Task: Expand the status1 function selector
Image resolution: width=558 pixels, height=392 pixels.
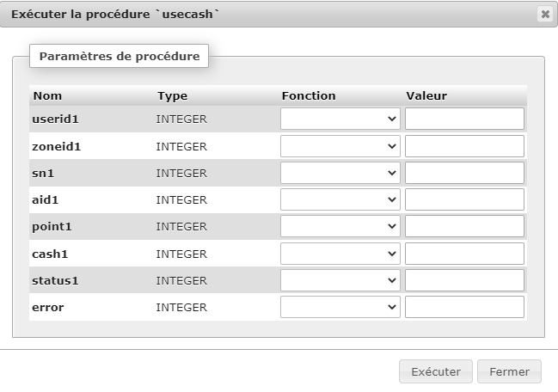Action: [x=340, y=280]
